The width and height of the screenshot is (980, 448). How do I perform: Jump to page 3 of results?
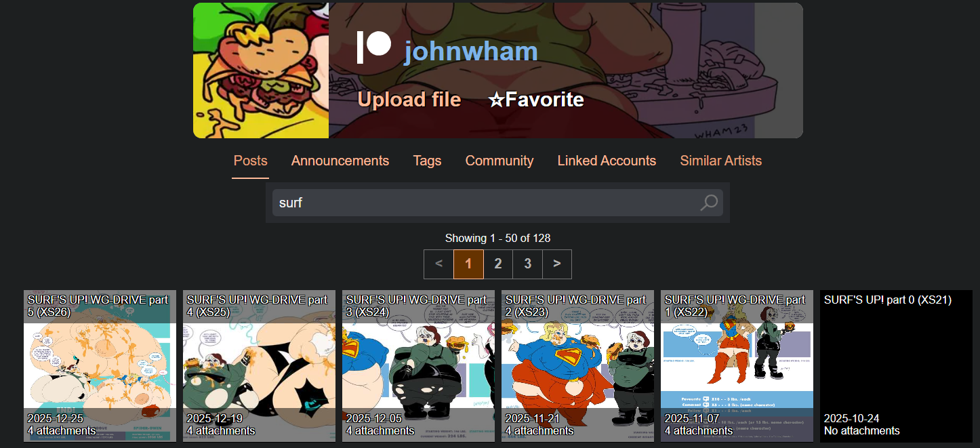(527, 264)
